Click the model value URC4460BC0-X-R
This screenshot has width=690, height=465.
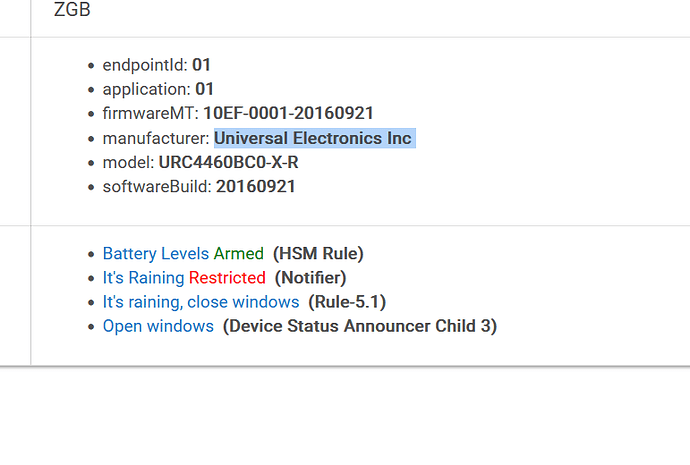(228, 162)
